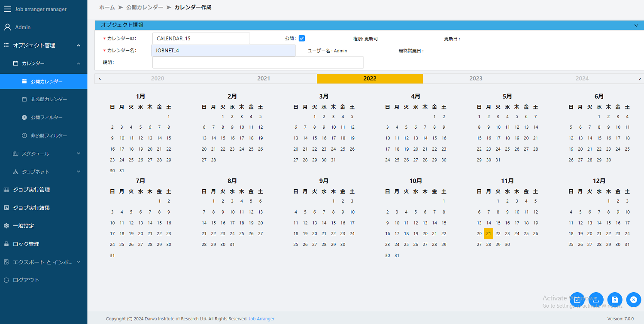
Task: Collapse the sidebar via the hamburger icon
Action: tap(7, 9)
